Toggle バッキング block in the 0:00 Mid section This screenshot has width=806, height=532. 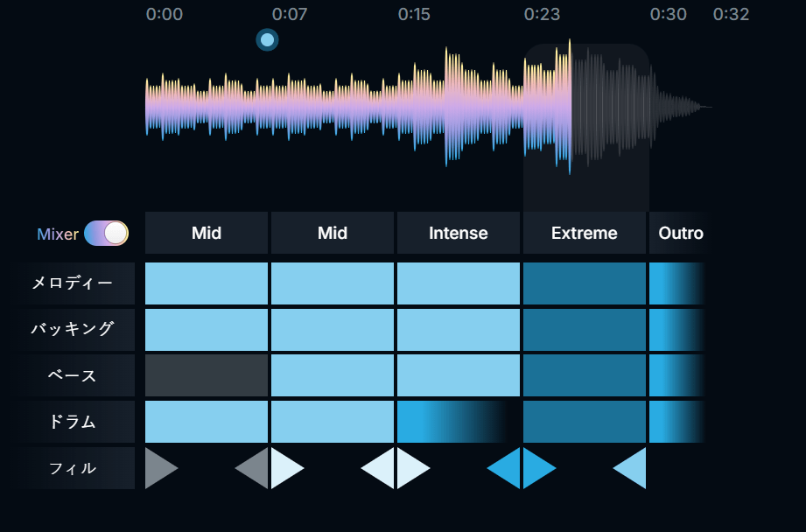[207, 330]
